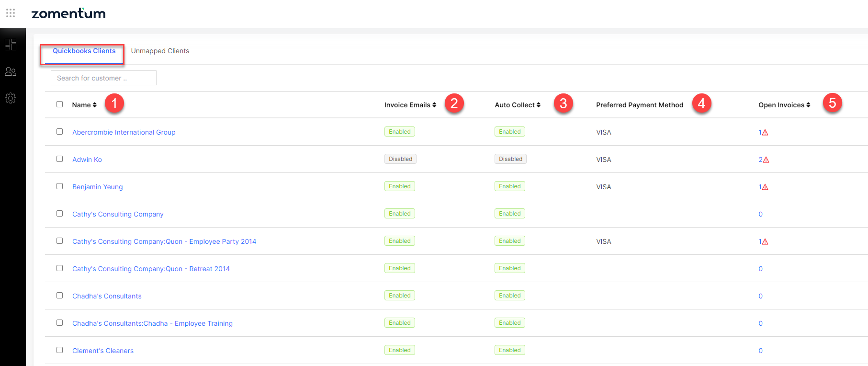Open the open invoices count for Abercrombie

[x=760, y=133]
